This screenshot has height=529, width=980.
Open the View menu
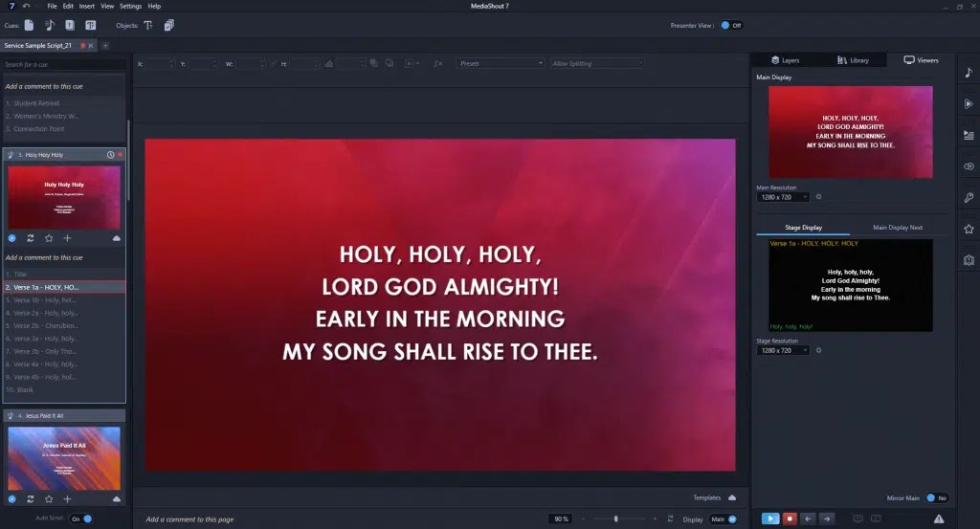(x=107, y=6)
